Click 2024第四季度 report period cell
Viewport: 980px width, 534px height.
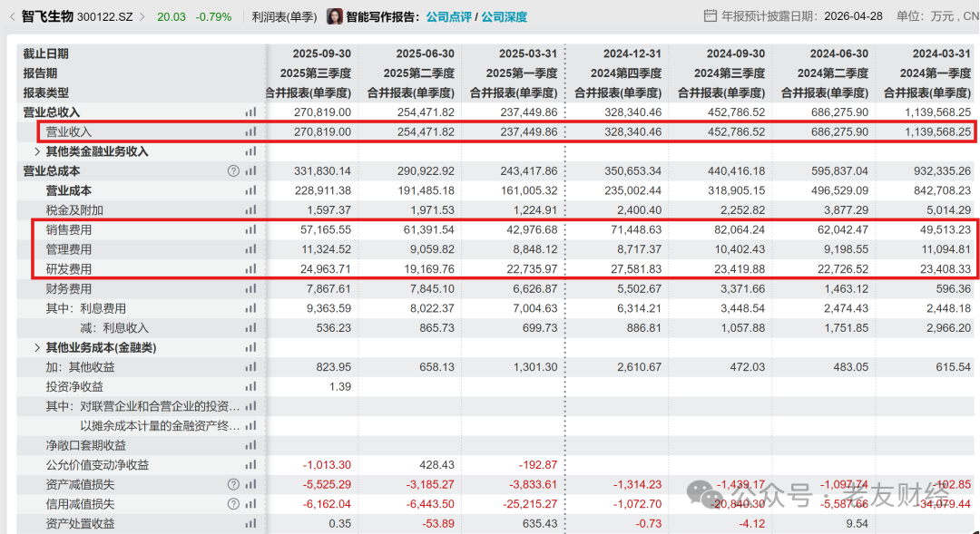626,73
